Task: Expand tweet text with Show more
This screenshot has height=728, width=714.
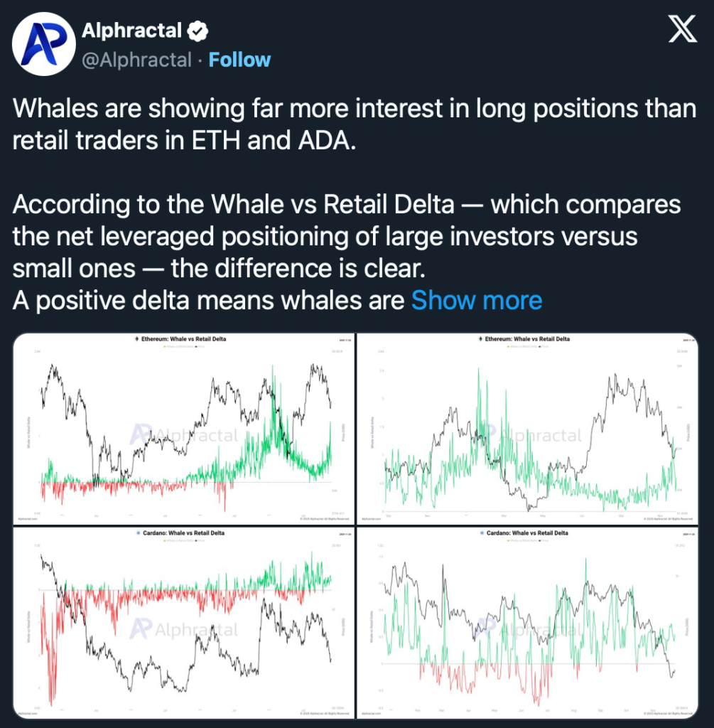Action: click(477, 300)
